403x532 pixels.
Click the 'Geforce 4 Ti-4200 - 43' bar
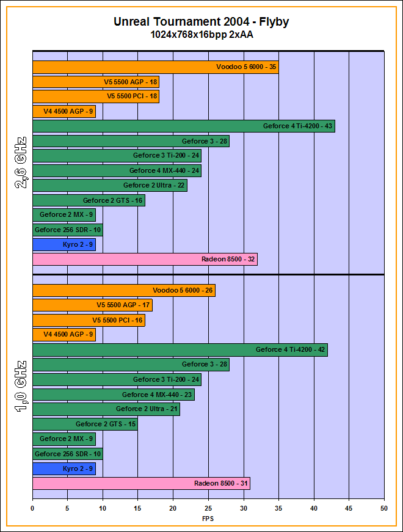click(x=183, y=126)
